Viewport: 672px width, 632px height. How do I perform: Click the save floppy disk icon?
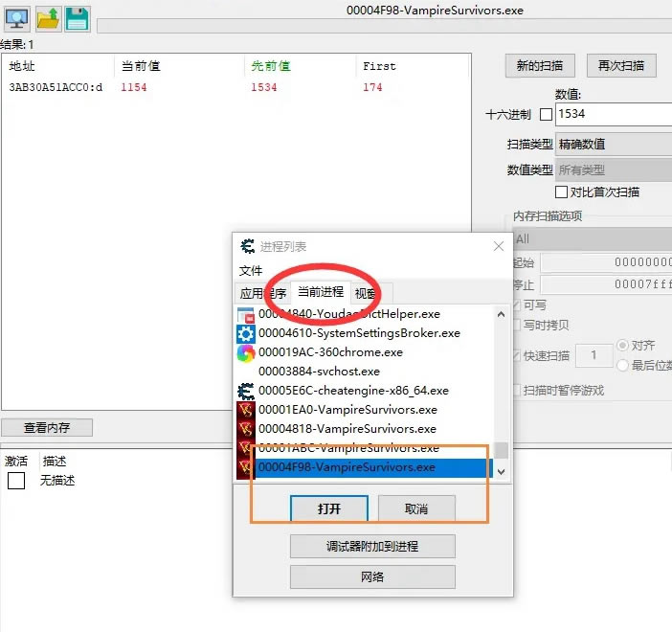(x=77, y=18)
